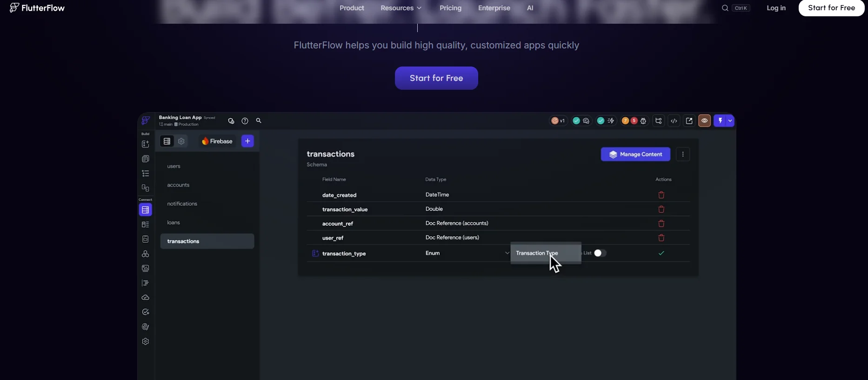Open the Media Assets image icon in sidebar
Image resolution: width=868 pixels, height=380 pixels.
(146, 268)
